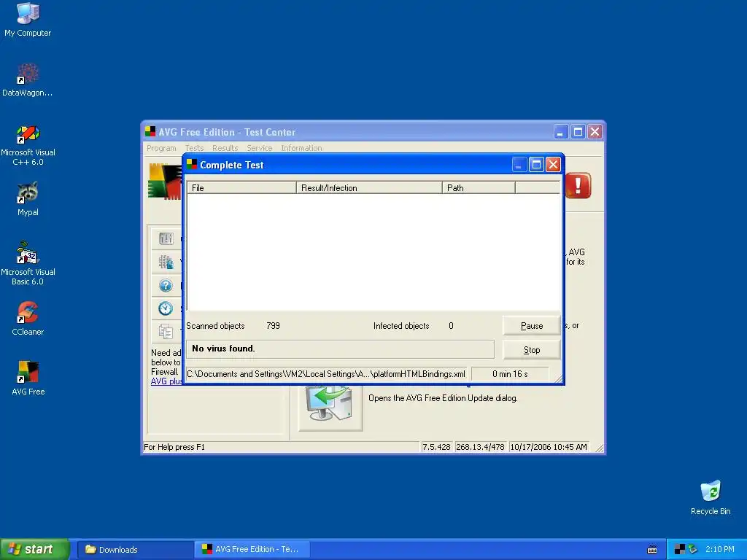Click the scanned file path platformHTMLBindings.xml

pyautogui.click(x=326, y=374)
